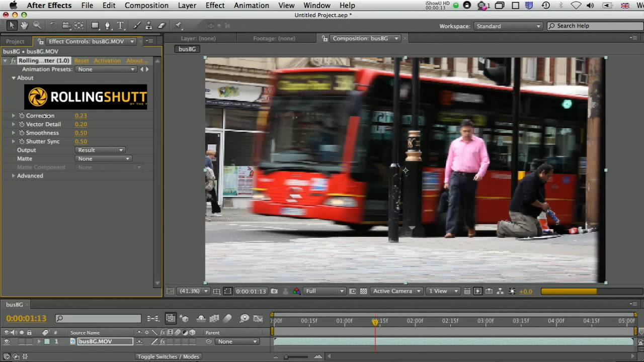Image resolution: width=644 pixels, height=362 pixels.
Task: Open the Workspace Standard dropdown
Action: [x=508, y=26]
